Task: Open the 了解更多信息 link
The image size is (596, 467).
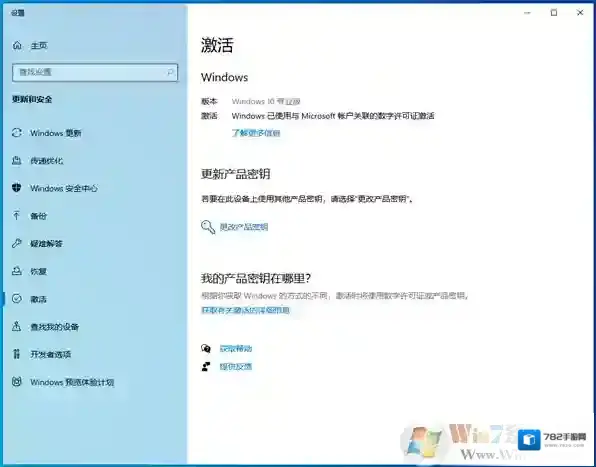Action: pyautogui.click(x=256, y=133)
